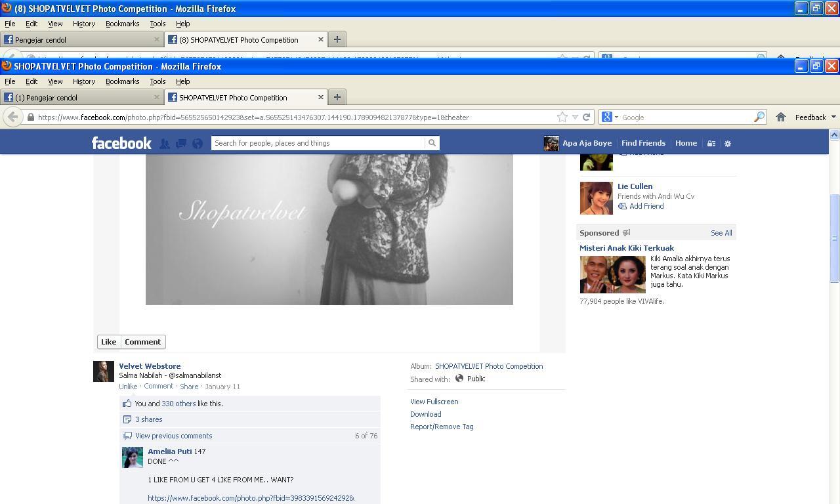The height and width of the screenshot is (504, 840).
Task: Click the scrollbar up arrow
Action: (x=834, y=135)
